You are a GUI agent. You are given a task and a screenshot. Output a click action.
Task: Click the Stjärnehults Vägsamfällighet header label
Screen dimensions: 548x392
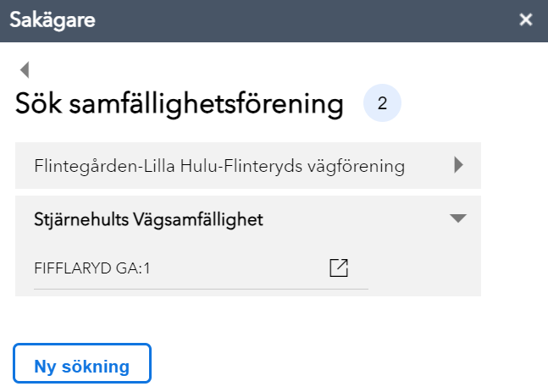[148, 219]
